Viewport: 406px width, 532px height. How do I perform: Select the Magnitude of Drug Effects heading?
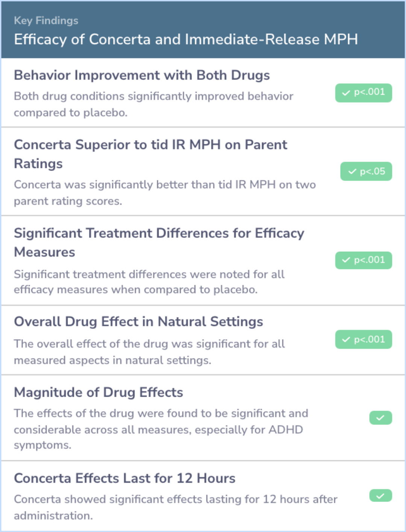(x=98, y=392)
